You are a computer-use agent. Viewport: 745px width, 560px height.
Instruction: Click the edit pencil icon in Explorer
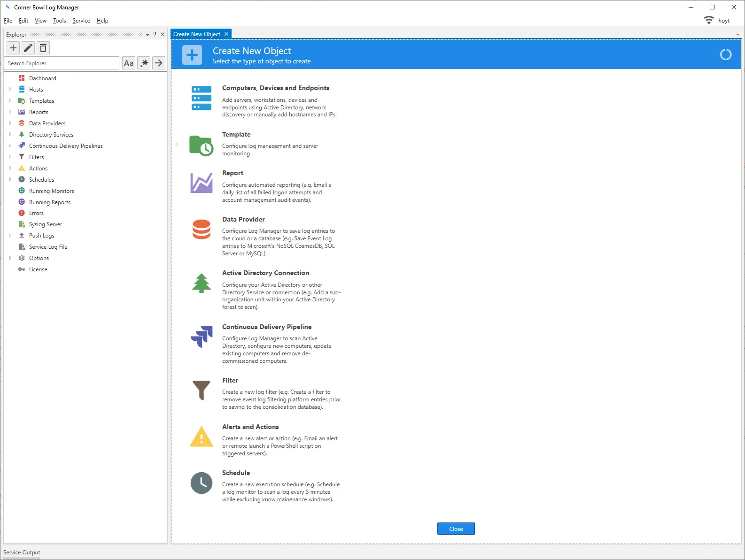coord(28,48)
